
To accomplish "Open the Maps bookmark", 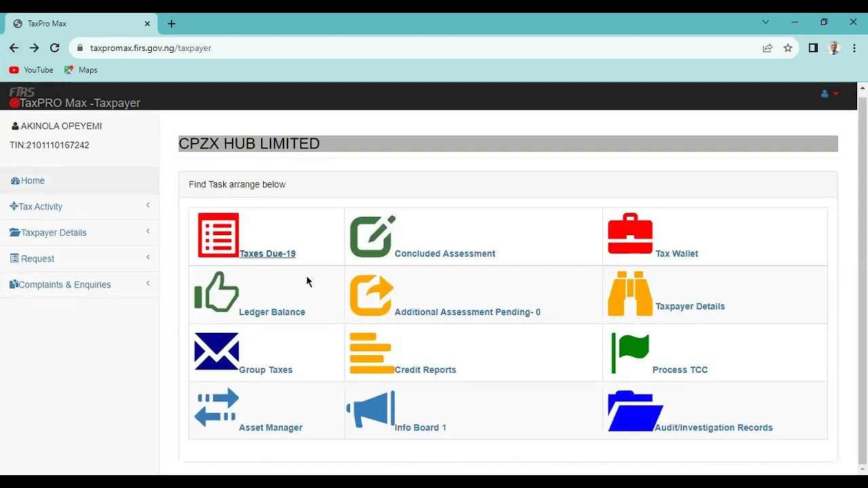I will point(81,70).
